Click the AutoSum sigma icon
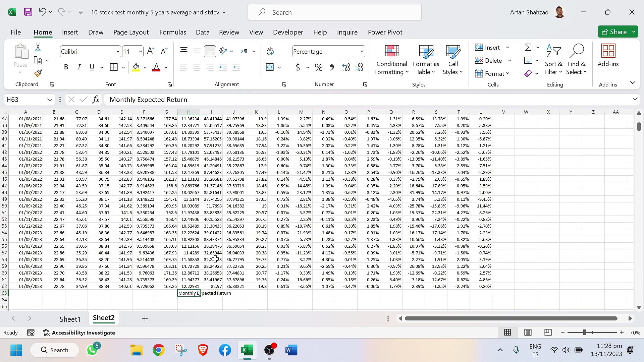 coord(528,48)
